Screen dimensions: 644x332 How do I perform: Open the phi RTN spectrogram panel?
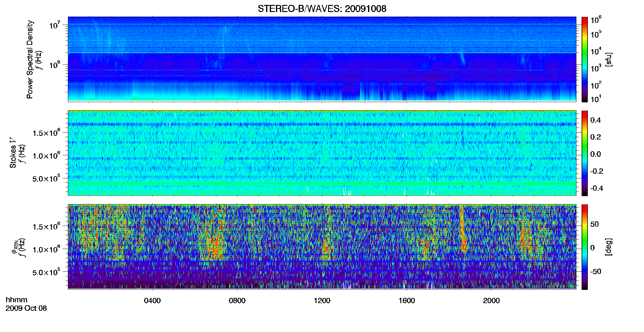[x=322, y=247]
